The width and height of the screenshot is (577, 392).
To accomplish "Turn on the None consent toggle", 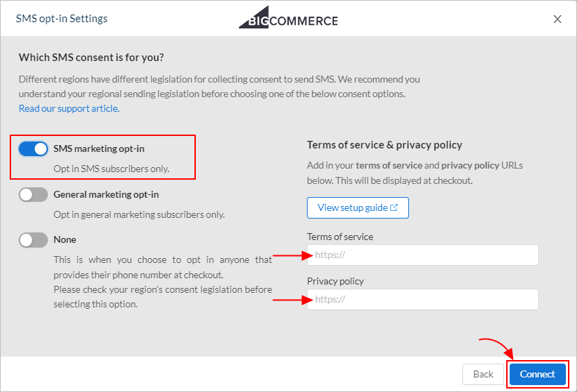I will [x=33, y=240].
